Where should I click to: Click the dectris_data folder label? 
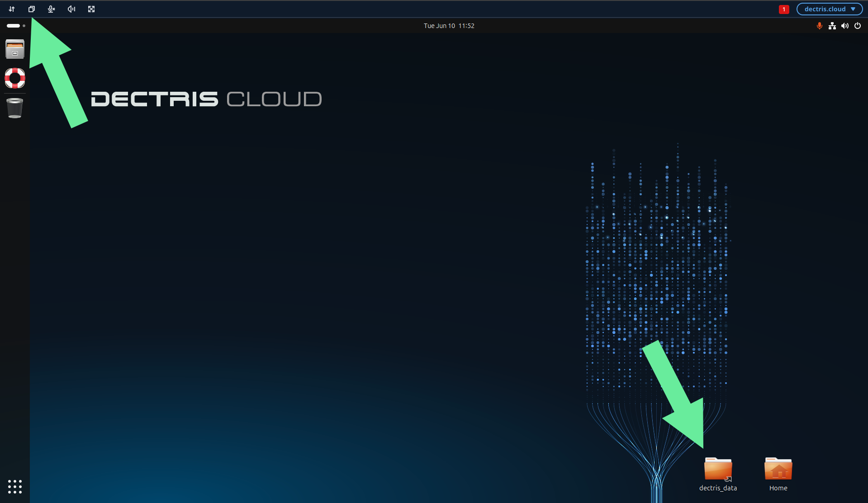[718, 488]
